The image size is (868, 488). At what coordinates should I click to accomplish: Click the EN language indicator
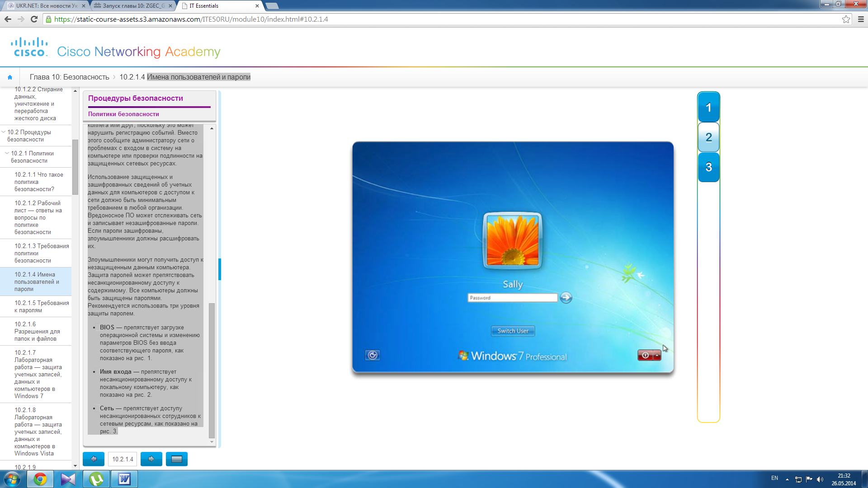(x=774, y=478)
